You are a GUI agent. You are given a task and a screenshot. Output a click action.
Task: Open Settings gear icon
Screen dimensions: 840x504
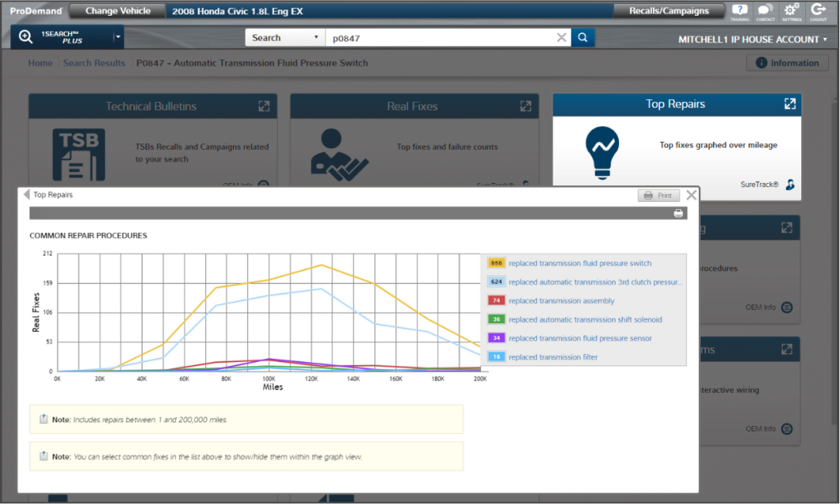(790, 11)
